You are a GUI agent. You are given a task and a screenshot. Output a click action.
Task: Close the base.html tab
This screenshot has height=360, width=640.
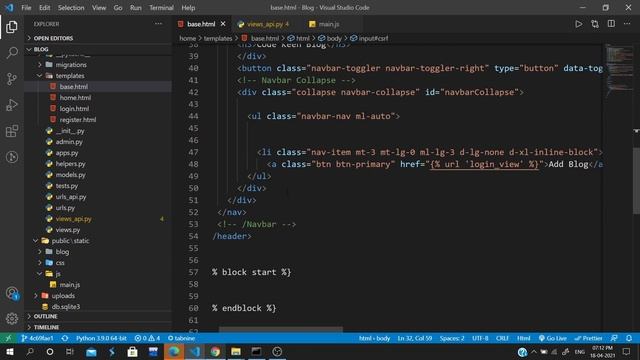[x=223, y=24]
